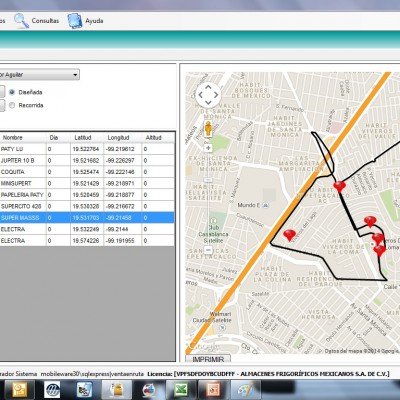Sort by Latitud column header

[x=87, y=137]
